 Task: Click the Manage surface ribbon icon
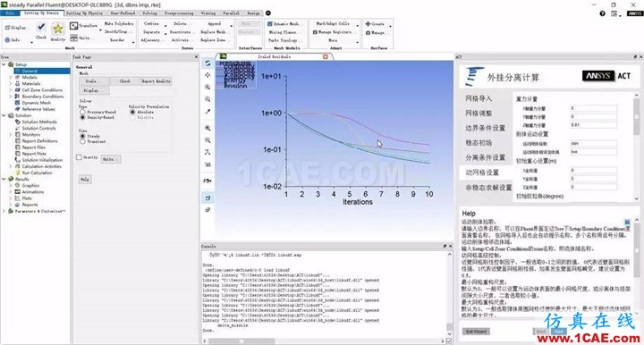(368, 32)
